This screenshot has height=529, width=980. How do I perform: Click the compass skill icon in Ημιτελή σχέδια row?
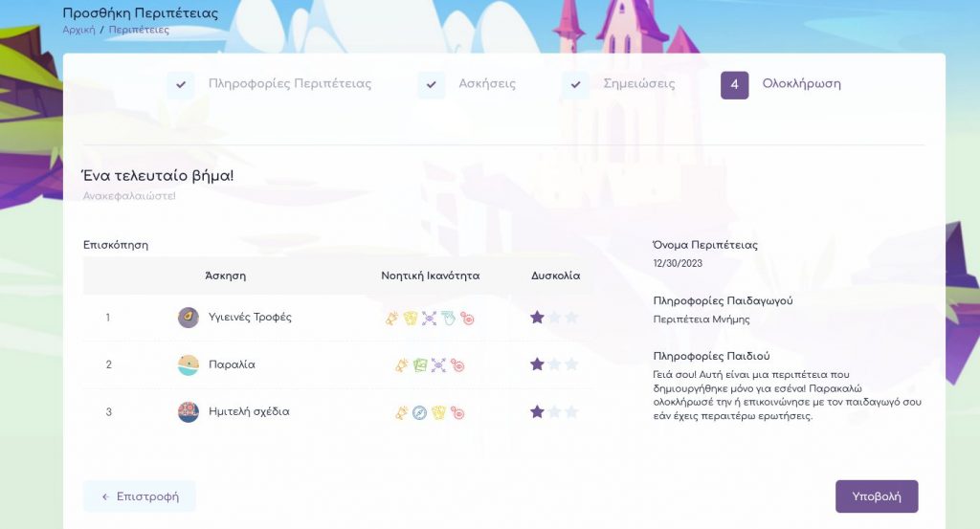click(419, 413)
